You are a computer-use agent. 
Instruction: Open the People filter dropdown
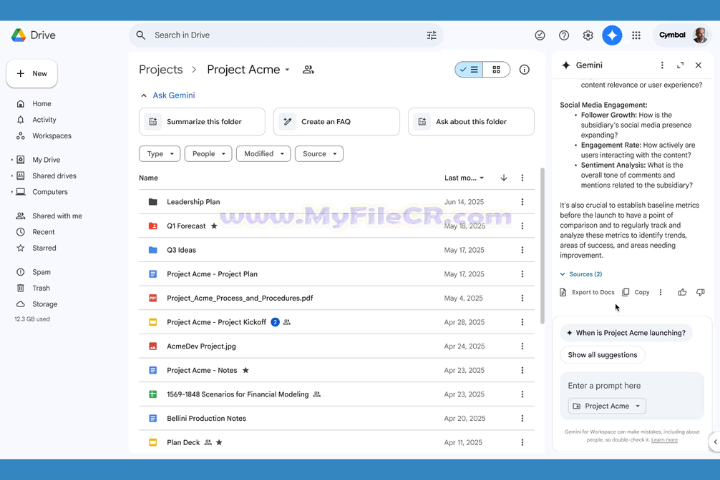208,154
